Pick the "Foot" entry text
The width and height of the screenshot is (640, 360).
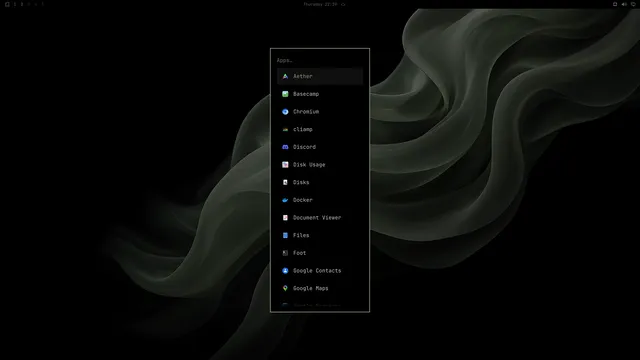(299, 253)
